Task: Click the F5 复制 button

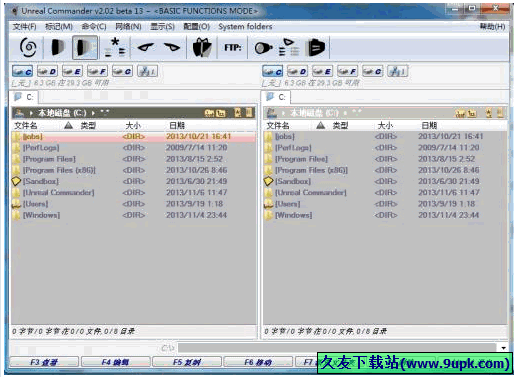Action: [x=187, y=362]
